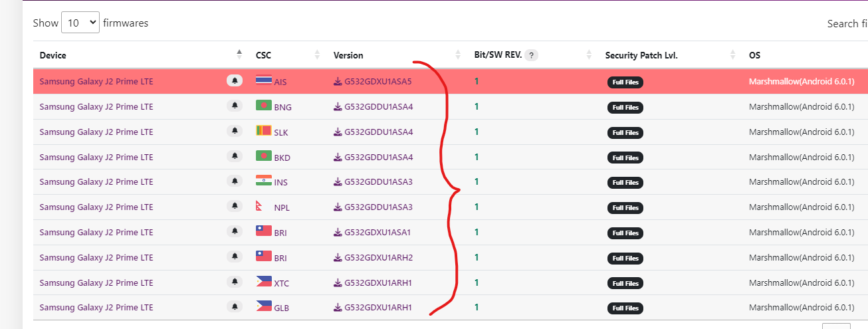Click the Sri Lanka flag beside SLK

click(263, 131)
